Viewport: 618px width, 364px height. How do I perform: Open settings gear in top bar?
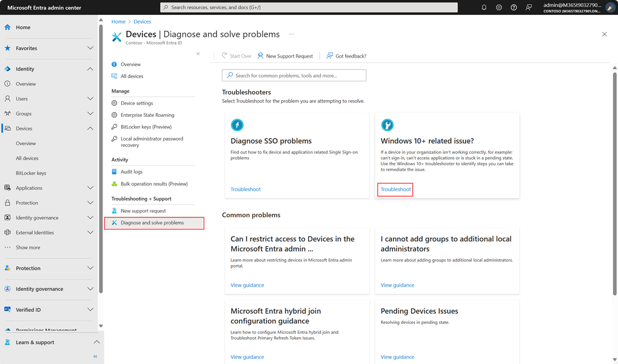499,8
